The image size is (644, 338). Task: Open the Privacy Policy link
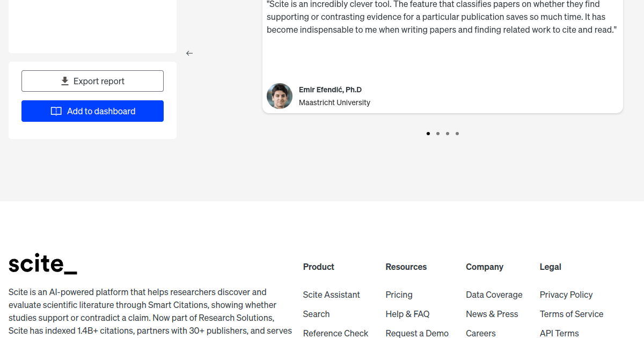(566, 295)
